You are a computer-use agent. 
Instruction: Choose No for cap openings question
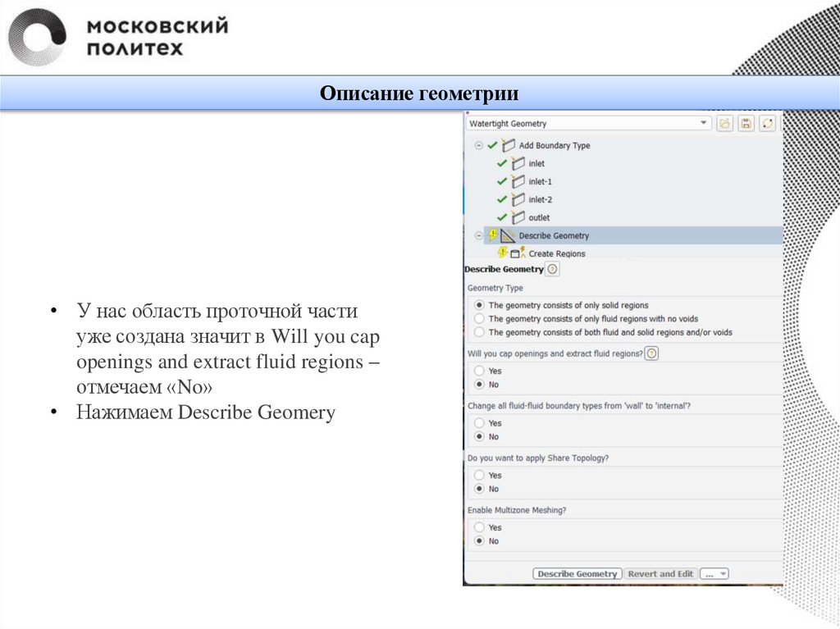[479, 384]
